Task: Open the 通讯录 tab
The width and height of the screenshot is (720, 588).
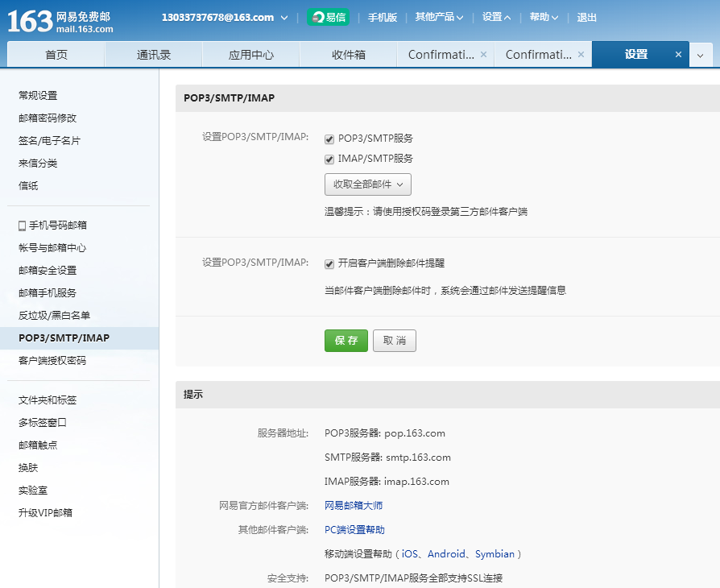Action: (x=153, y=54)
